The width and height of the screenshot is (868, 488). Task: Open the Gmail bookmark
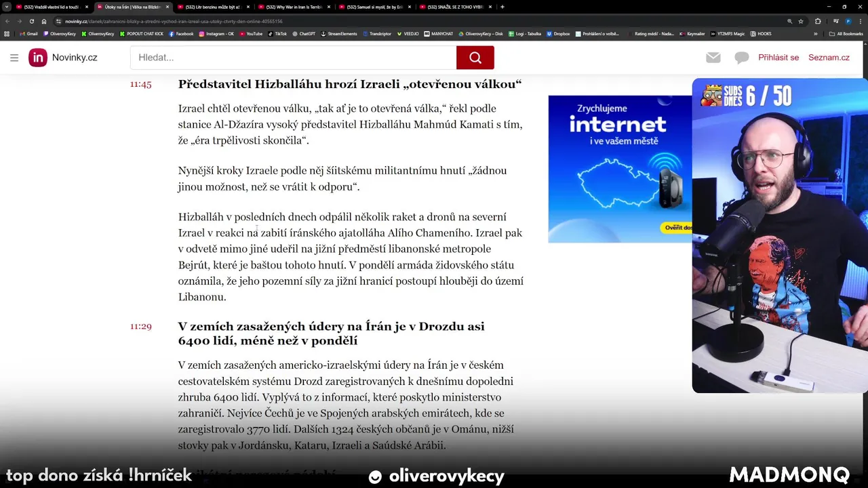tap(28, 33)
